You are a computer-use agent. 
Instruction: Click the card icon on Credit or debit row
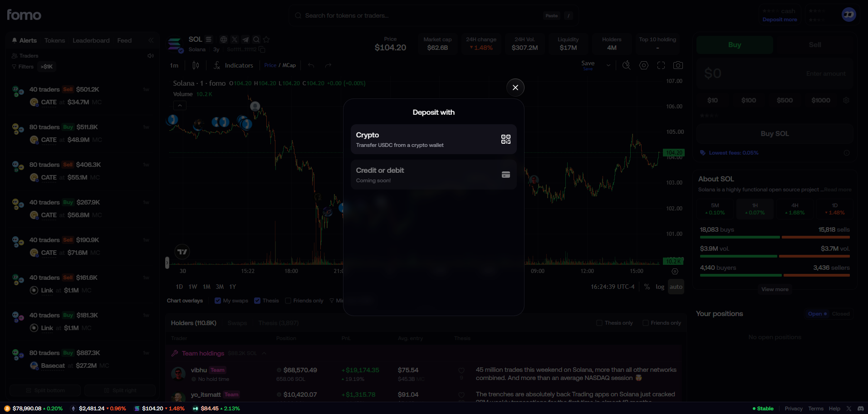[505, 175]
